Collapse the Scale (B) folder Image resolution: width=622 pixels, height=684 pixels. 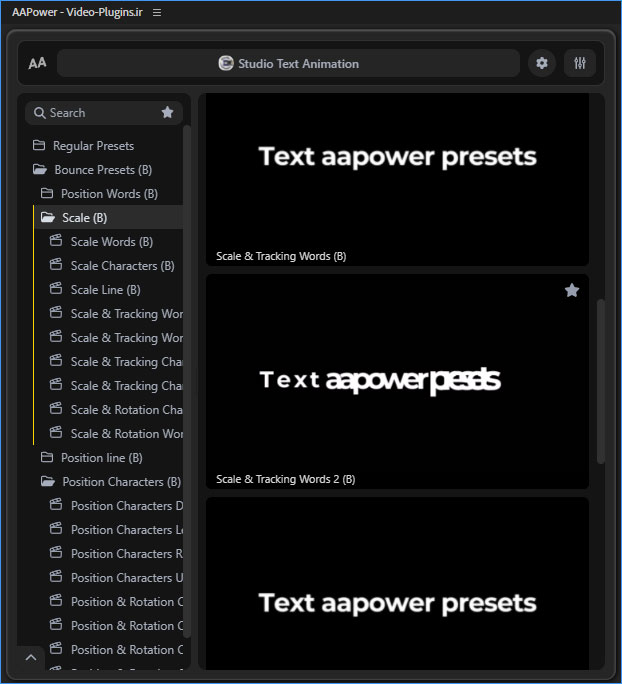click(109, 217)
